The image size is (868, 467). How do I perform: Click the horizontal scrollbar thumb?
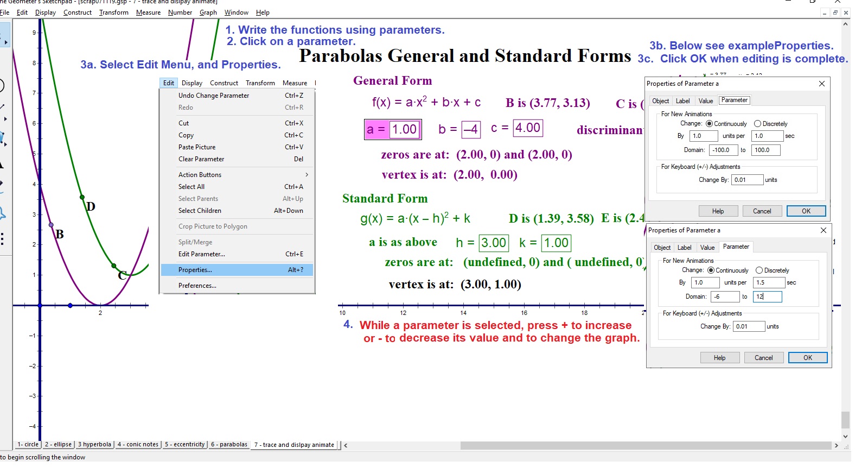(644, 445)
